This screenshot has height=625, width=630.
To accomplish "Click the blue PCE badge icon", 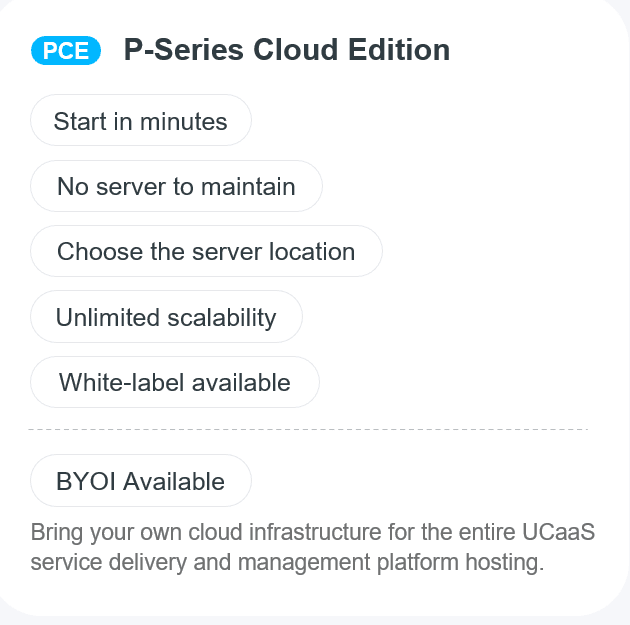I will click(66, 51).
